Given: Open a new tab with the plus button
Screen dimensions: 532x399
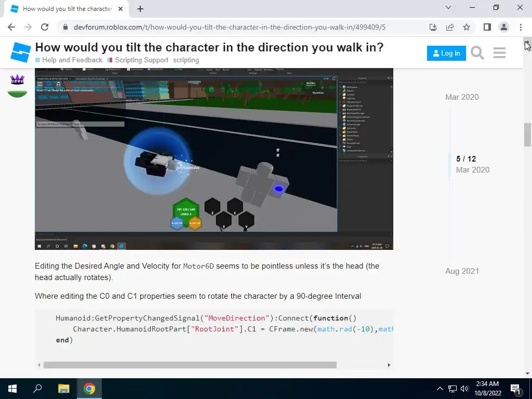Looking at the screenshot, I should click(x=140, y=9).
